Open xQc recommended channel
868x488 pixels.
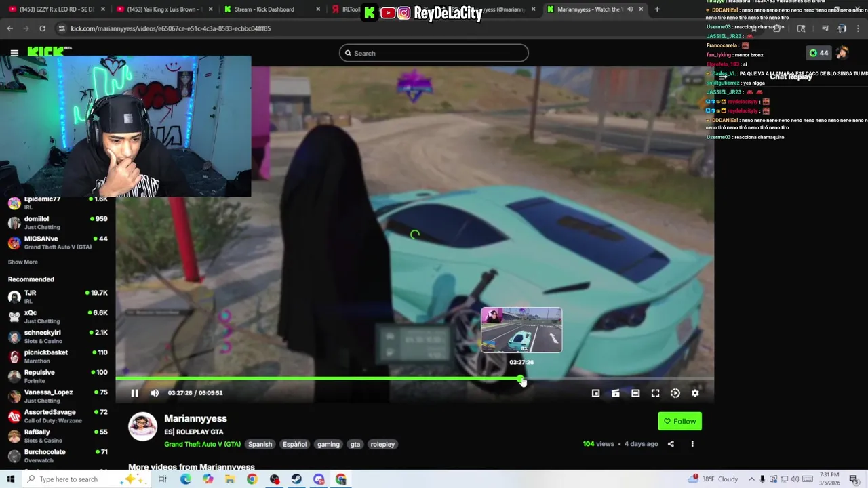click(x=58, y=317)
